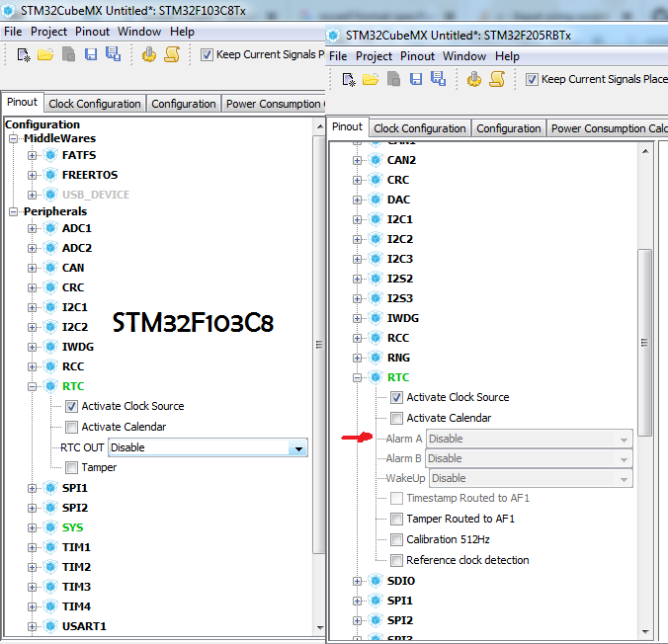668x644 pixels.
Task: Click Save As icon in STM32F205RBTx window
Action: [439, 79]
